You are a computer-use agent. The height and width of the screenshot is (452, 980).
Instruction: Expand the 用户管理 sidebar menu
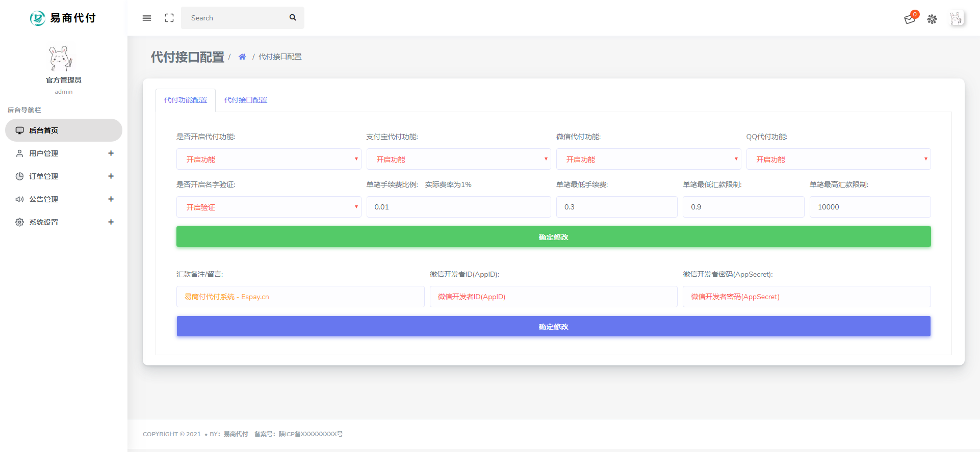[64, 153]
